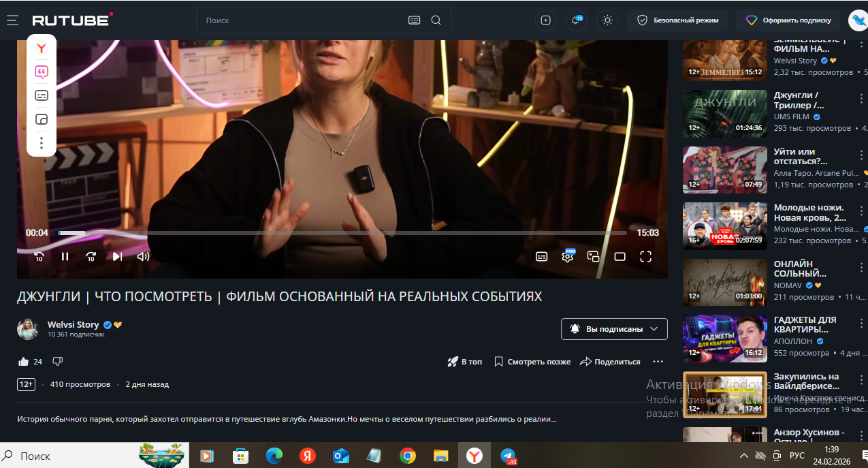Open options for ГАДЖЕТЫ ДЛЯ КВАРТИРЫ video

click(861, 324)
